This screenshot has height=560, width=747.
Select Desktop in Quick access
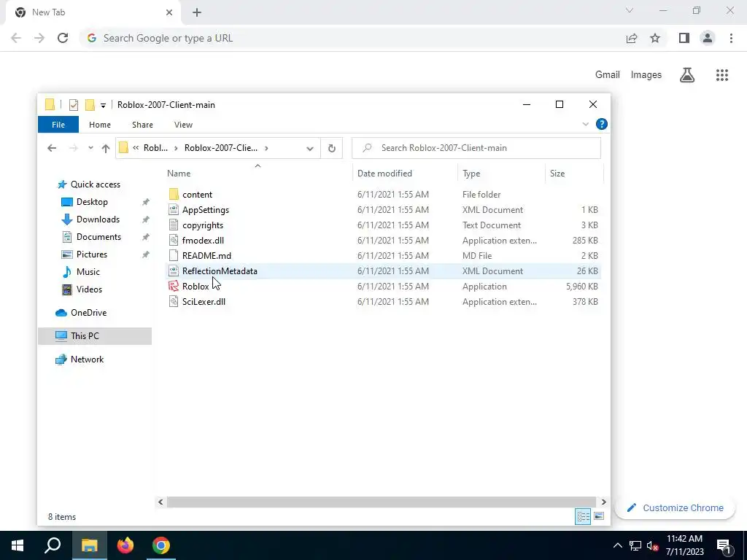(91, 202)
